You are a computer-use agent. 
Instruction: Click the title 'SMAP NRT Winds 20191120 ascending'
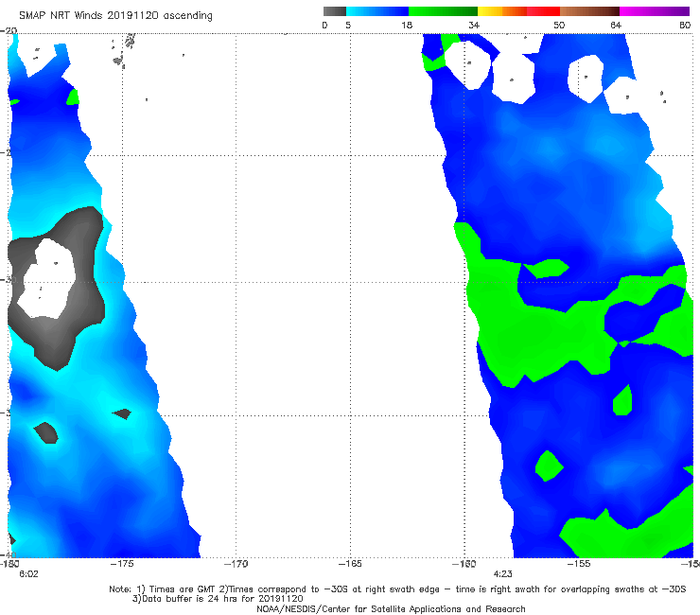click(x=115, y=16)
